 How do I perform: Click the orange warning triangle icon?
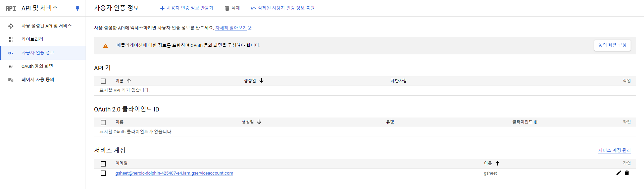pyautogui.click(x=105, y=46)
